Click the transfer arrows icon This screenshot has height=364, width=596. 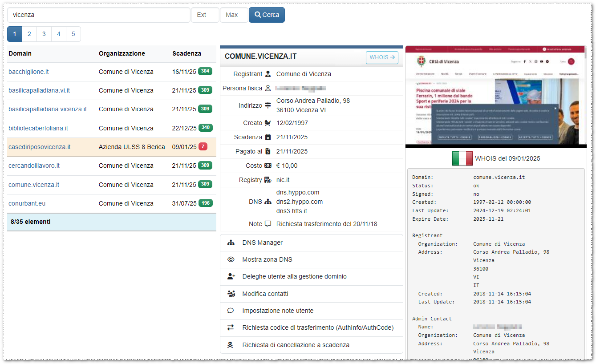pyautogui.click(x=231, y=328)
